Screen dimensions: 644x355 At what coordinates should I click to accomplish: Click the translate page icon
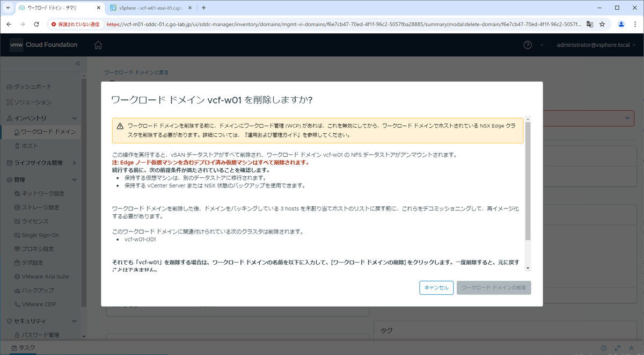click(x=589, y=24)
